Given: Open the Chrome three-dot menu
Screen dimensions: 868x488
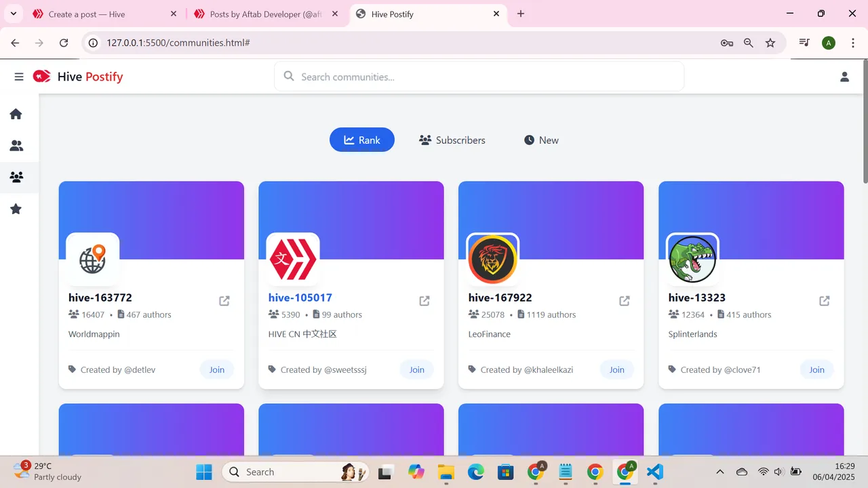Looking at the screenshot, I should point(853,43).
